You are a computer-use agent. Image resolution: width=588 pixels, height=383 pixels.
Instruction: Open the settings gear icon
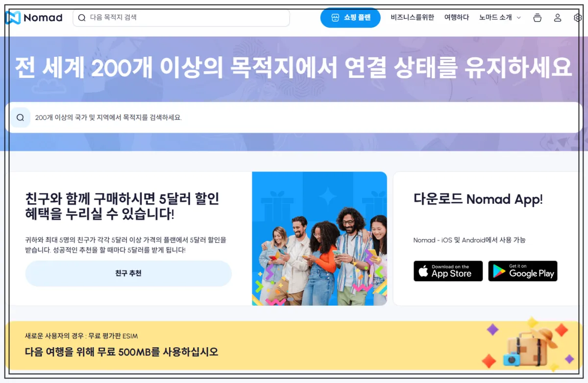point(578,18)
